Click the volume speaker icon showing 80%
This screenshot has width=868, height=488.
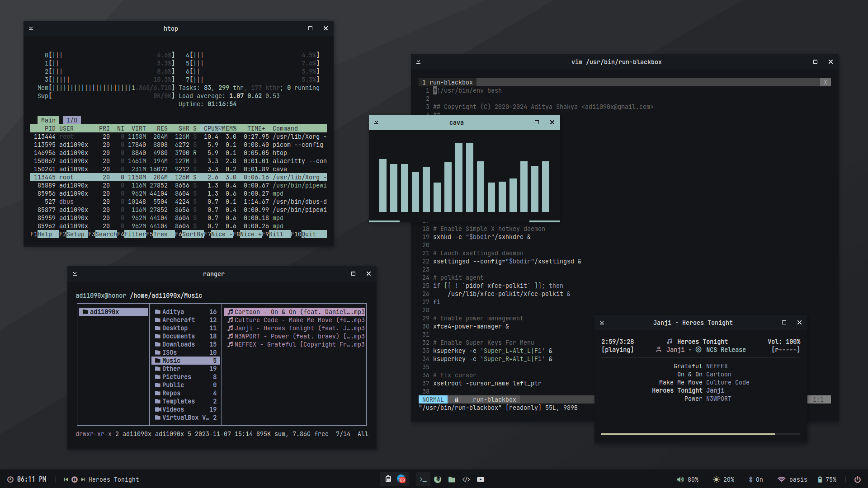point(680,479)
